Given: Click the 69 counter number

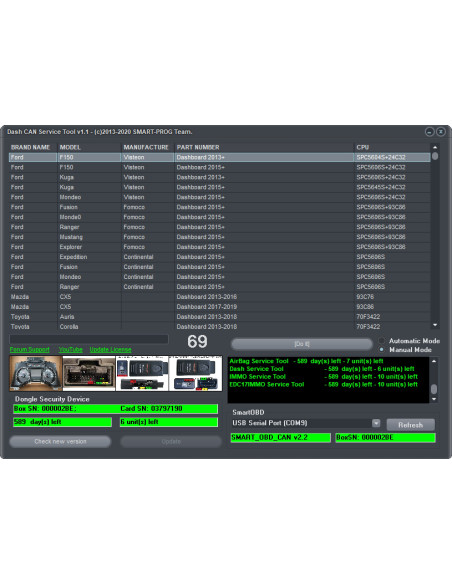Looking at the screenshot, I should pos(197,342).
